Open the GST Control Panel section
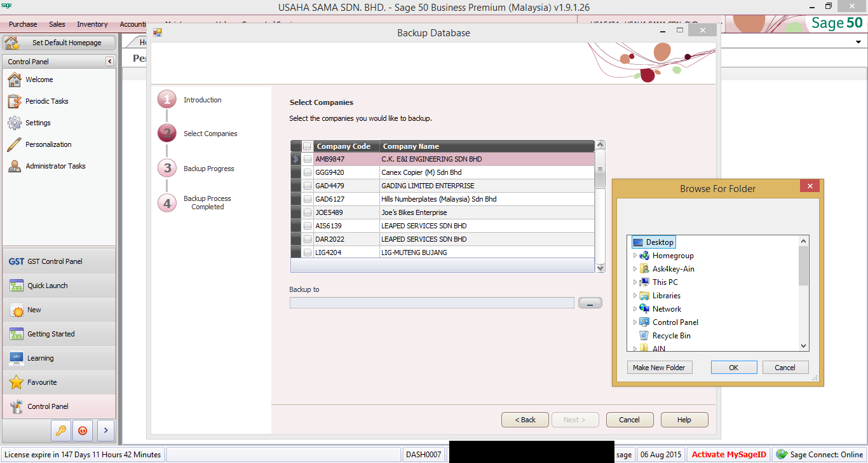Image resolution: width=868 pixels, height=463 pixels. [59, 261]
